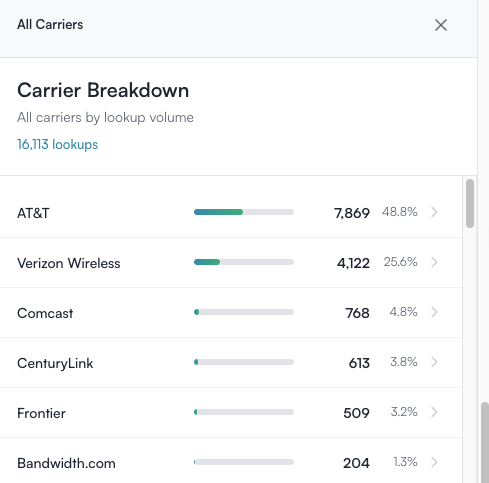The image size is (489, 483).
Task: Click the CenturyLink volume progress bar
Action: pos(244,362)
